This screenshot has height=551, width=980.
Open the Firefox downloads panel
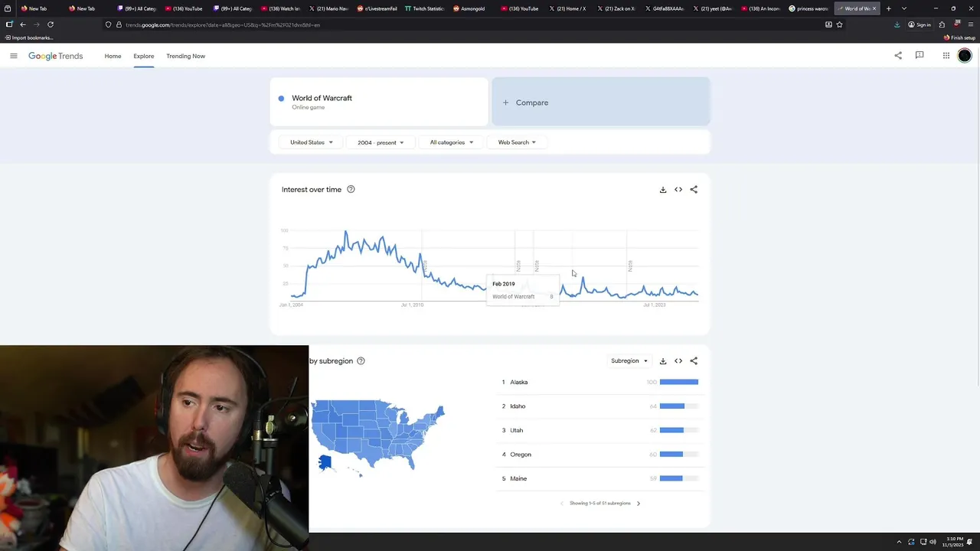pos(897,24)
